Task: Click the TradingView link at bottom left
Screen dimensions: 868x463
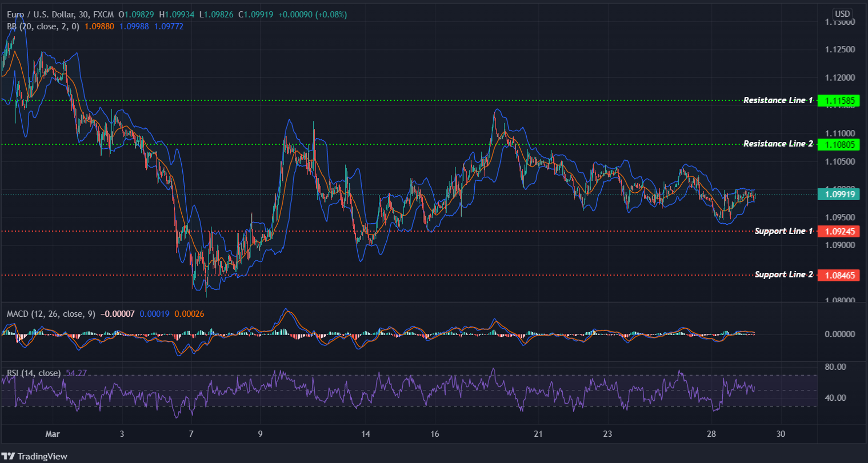Action: pyautogui.click(x=43, y=456)
